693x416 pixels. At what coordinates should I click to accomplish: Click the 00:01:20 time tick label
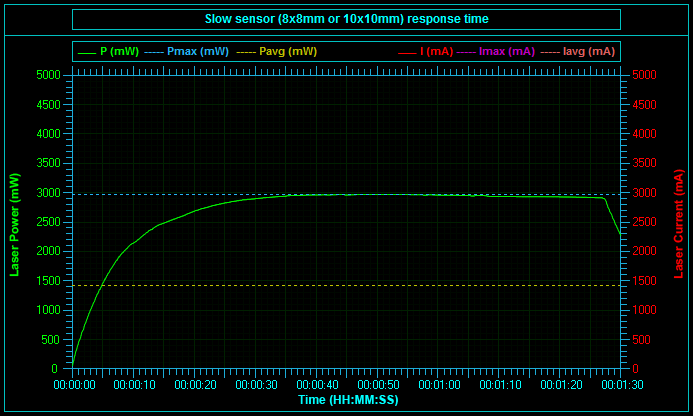tap(561, 385)
